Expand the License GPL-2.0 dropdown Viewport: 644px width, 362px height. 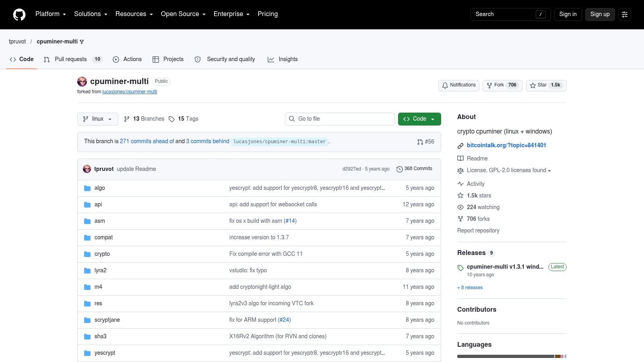coord(504,171)
